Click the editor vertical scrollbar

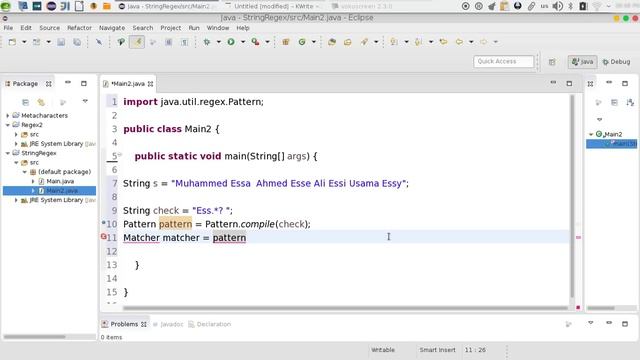point(572,197)
